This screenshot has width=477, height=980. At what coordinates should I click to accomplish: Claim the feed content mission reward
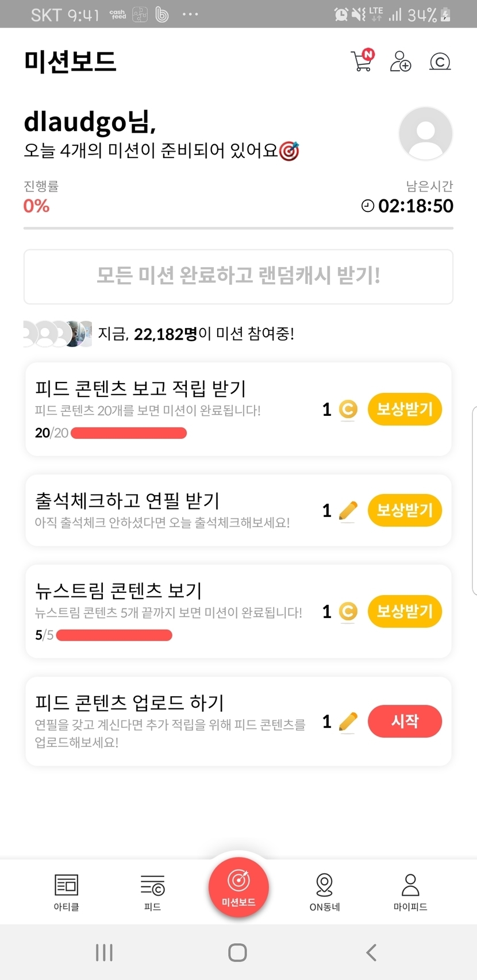(405, 409)
